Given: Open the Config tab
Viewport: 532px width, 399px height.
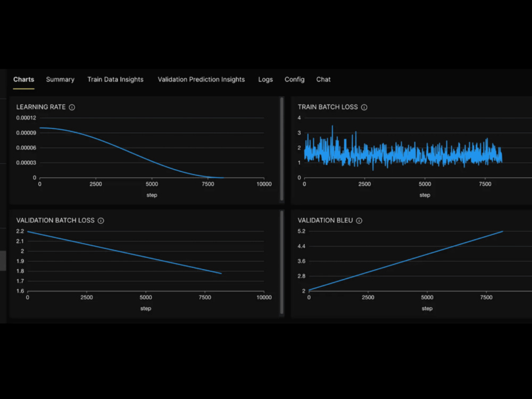Looking at the screenshot, I should click(x=295, y=79).
